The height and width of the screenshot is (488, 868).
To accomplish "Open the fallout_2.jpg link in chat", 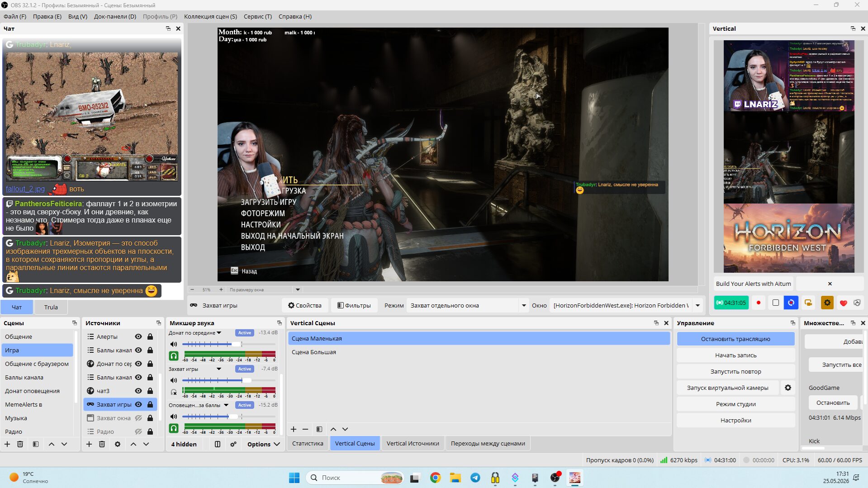I will [x=25, y=189].
